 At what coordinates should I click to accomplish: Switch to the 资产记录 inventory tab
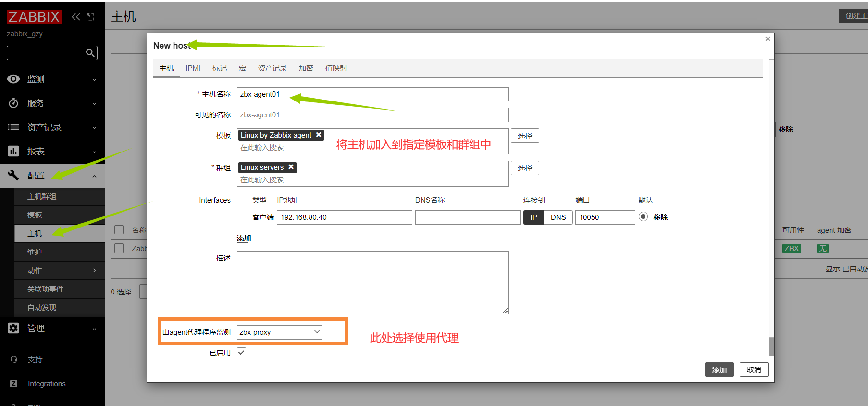(x=272, y=68)
